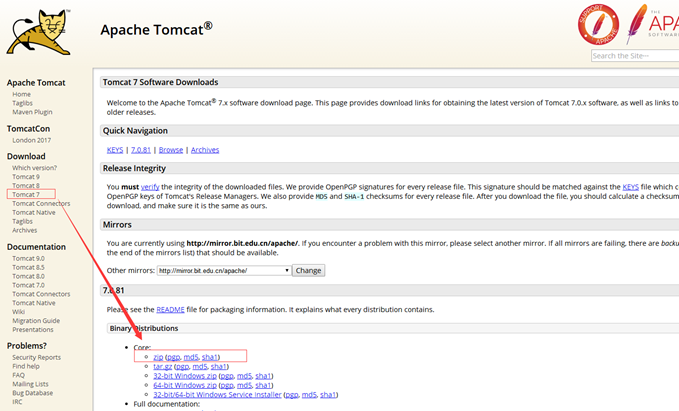Open md5 checksum for Core zip
Viewport: 679px width, 411px height.
tap(191, 357)
